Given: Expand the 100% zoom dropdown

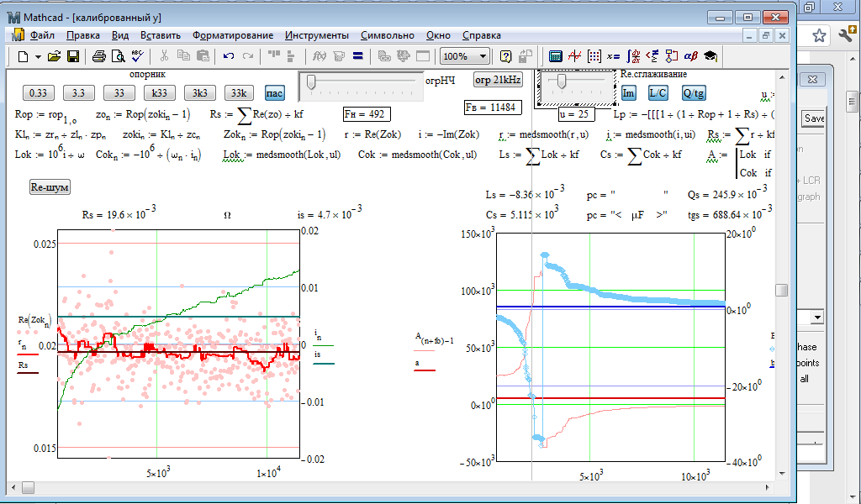Looking at the screenshot, I should click(x=483, y=56).
